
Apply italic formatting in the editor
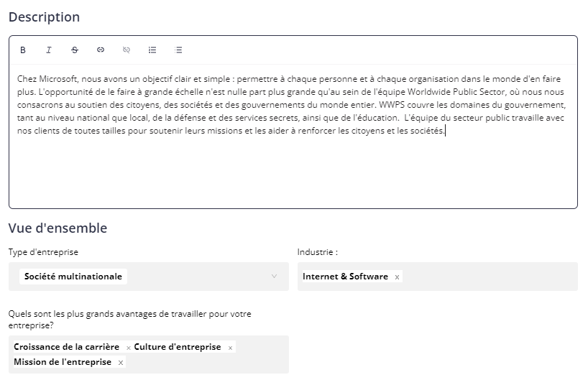(x=49, y=50)
